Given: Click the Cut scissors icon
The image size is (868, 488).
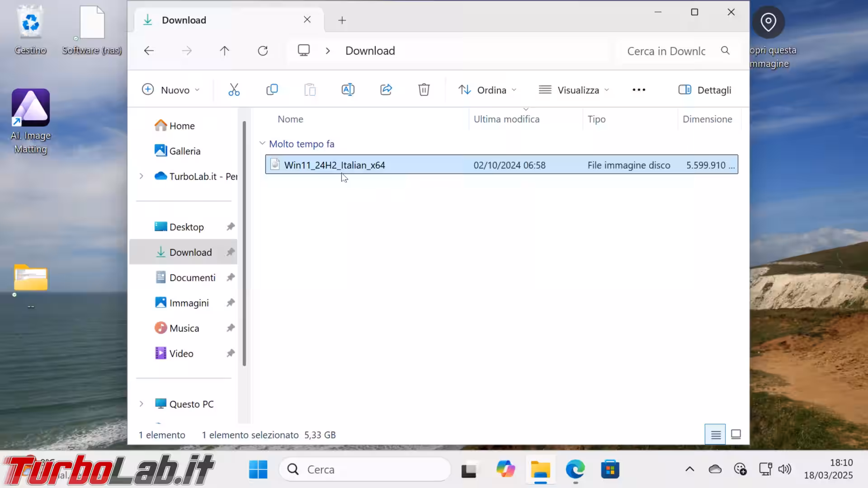Looking at the screenshot, I should pos(234,90).
